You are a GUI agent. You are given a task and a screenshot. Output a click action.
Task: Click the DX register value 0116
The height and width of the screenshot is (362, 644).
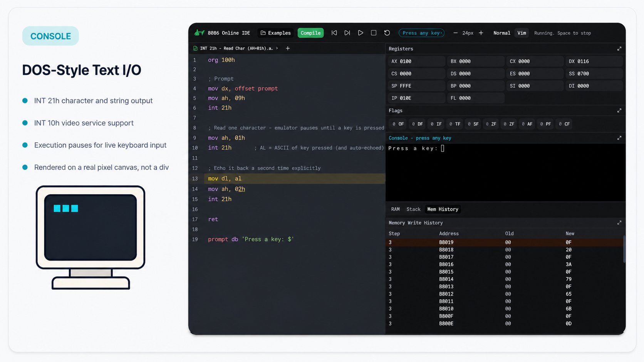583,62
